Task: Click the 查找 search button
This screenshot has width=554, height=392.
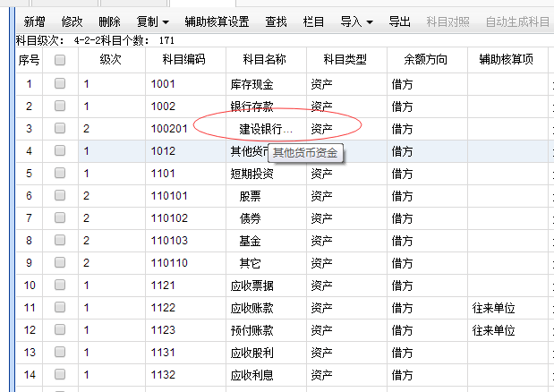Action: 277,21
